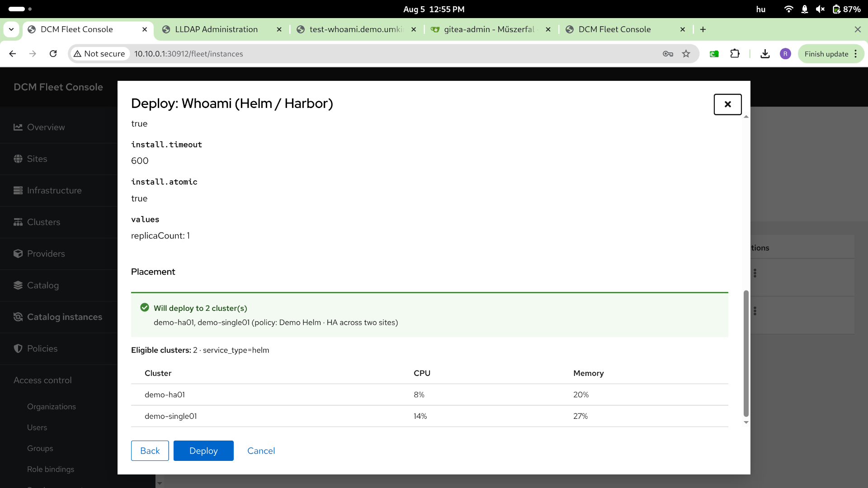The height and width of the screenshot is (488, 868).
Task: Open the downloads icon in toolbar
Action: [x=765, y=54]
